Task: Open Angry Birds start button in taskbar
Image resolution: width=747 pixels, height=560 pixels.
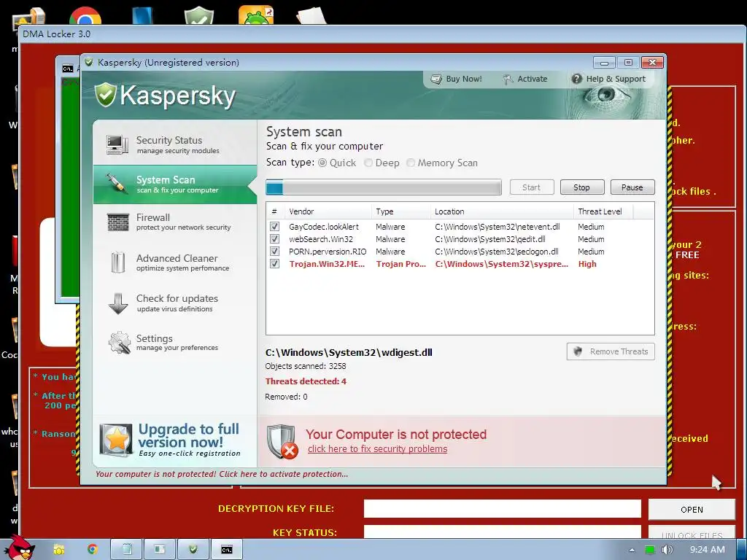Action: (20, 548)
